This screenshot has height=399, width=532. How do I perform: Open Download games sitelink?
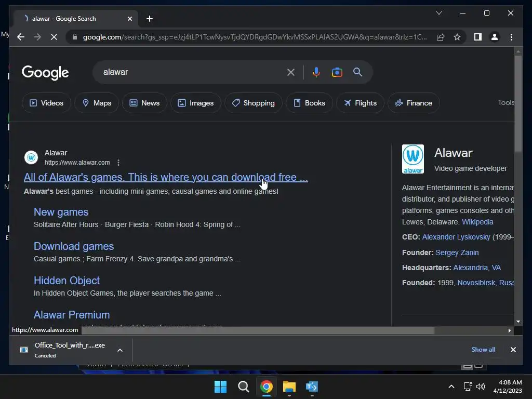74,246
